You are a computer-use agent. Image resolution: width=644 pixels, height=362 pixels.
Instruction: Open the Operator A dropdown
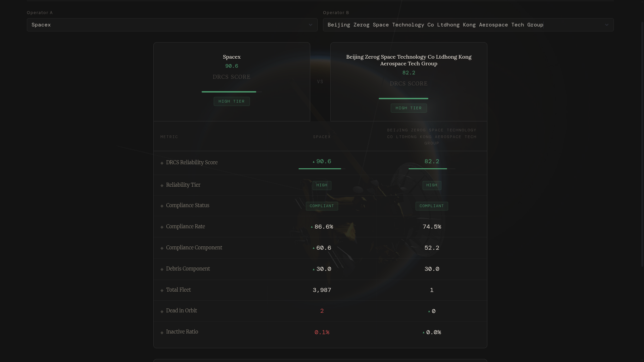click(172, 25)
